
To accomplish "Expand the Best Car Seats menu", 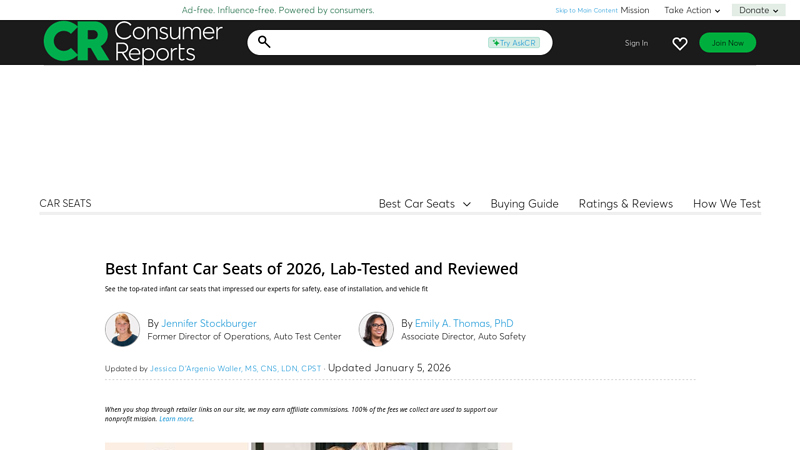I will click(424, 204).
